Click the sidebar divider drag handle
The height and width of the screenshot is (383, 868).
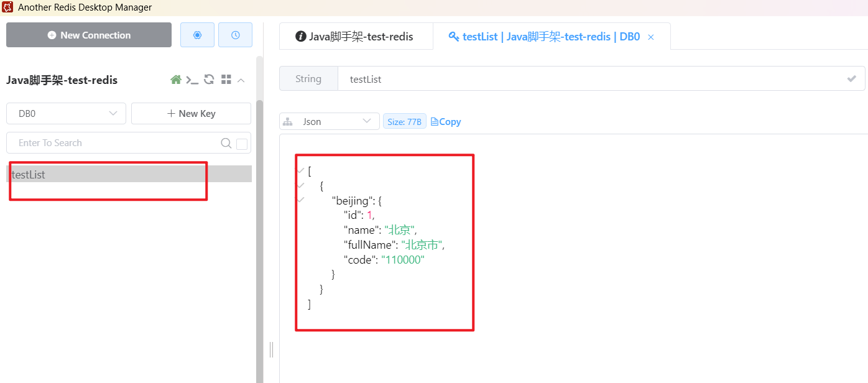pyautogui.click(x=271, y=349)
